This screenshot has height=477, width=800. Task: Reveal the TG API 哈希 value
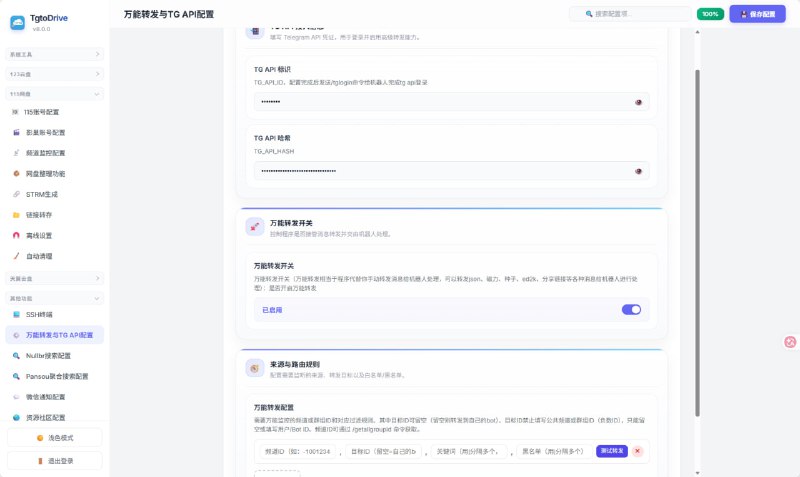pos(638,171)
